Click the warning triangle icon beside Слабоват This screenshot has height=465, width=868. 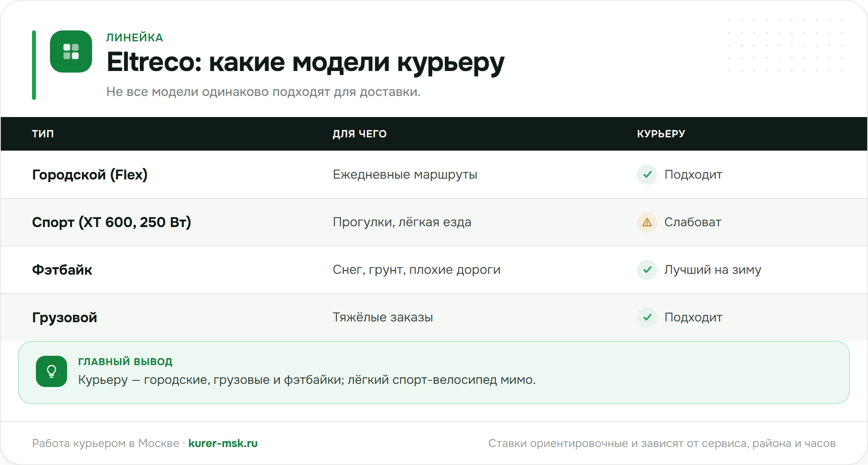(x=647, y=222)
